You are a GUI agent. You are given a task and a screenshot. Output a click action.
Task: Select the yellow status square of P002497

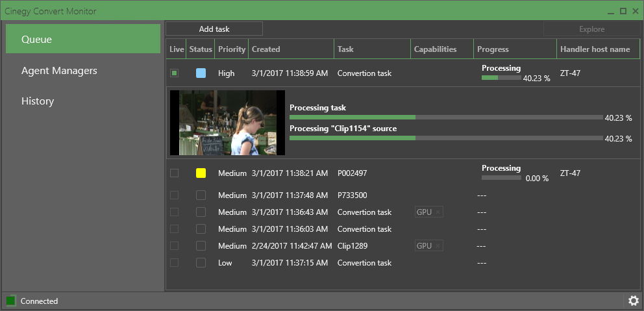tap(201, 173)
